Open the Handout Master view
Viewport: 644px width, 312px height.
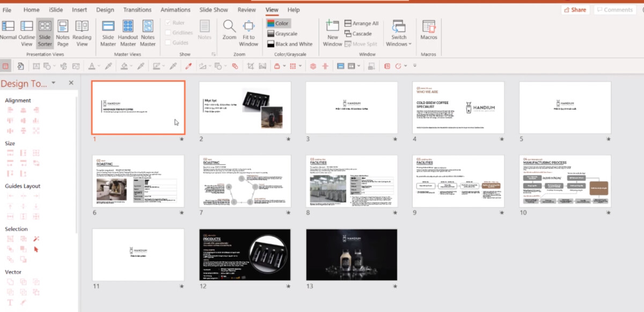click(x=128, y=31)
